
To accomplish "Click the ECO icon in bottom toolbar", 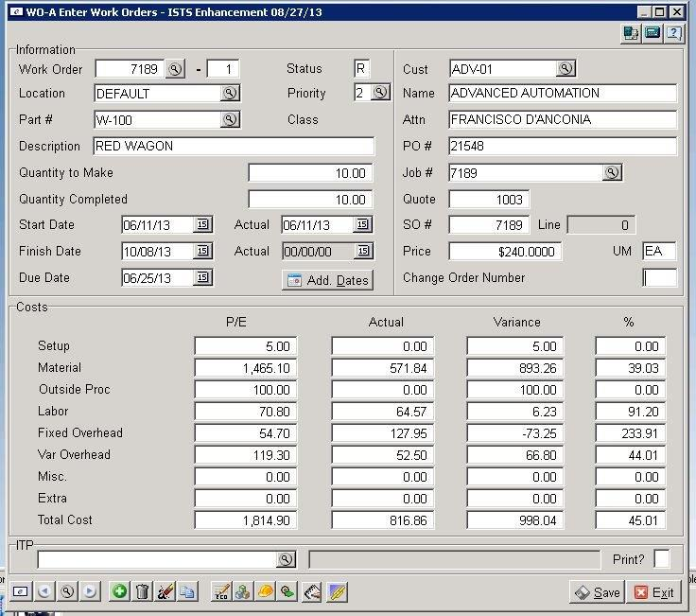I will [221, 591].
